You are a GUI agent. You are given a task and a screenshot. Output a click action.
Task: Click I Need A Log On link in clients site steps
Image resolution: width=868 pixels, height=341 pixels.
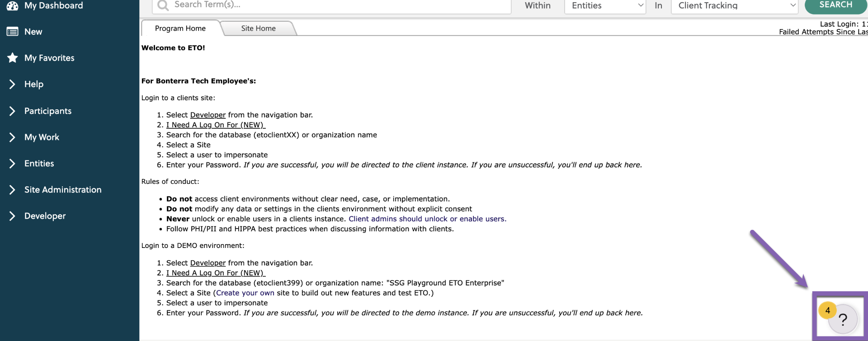216,125
